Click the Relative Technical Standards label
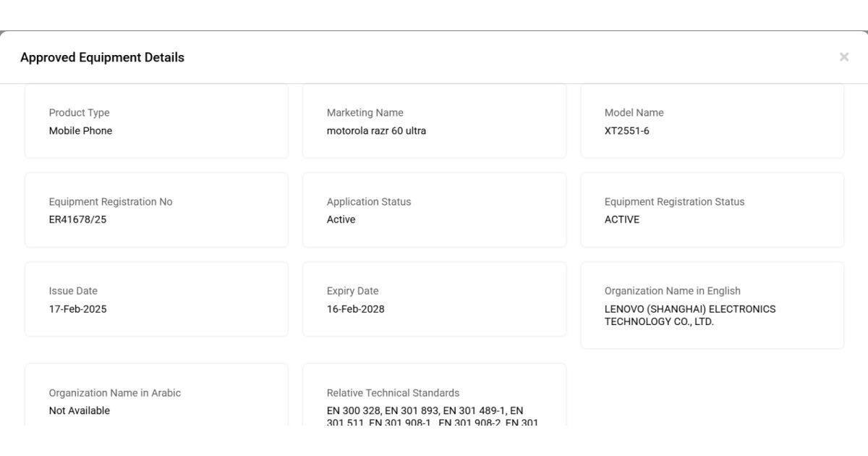 [393, 393]
